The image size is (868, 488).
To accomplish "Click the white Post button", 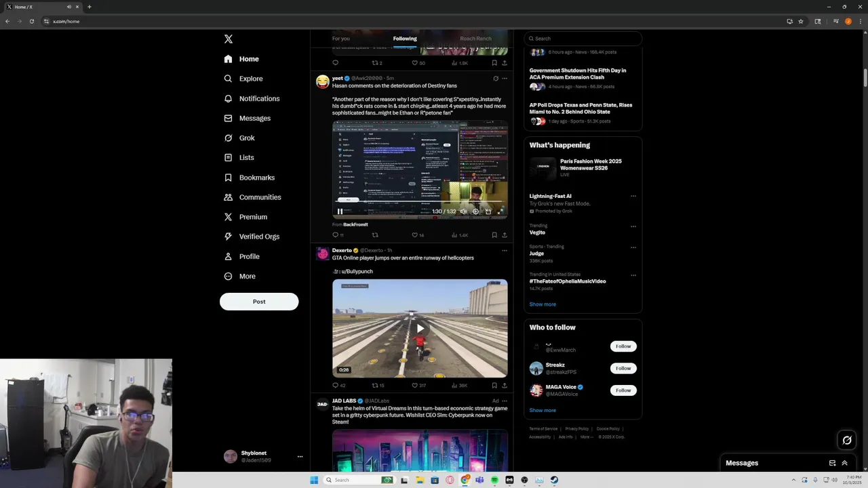I will click(259, 302).
